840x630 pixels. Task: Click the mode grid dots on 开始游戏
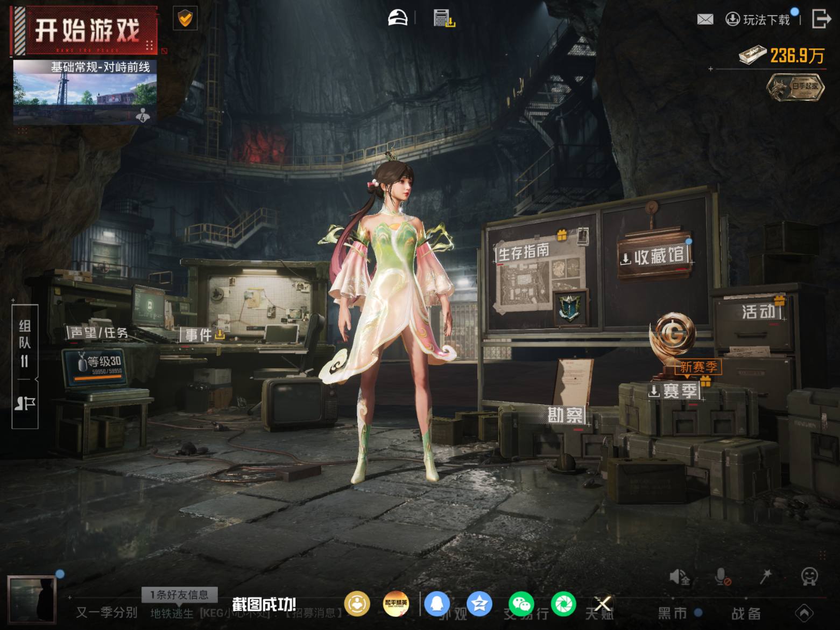point(150,45)
